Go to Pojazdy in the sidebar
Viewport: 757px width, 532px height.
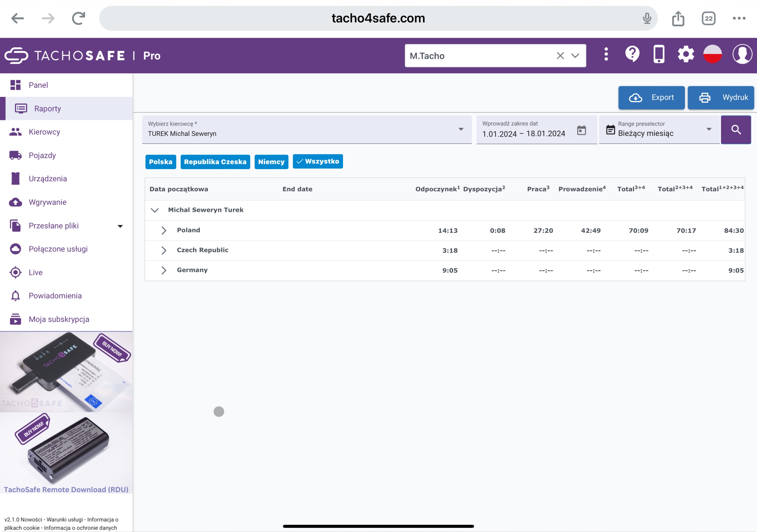pos(42,155)
